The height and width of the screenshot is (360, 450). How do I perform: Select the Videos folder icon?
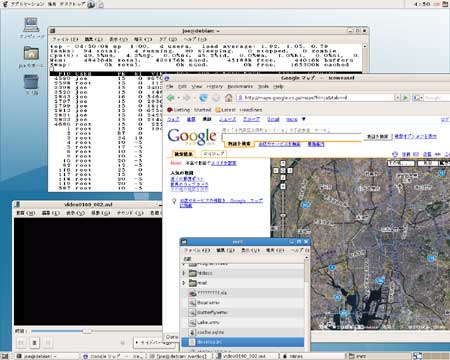click(x=193, y=273)
